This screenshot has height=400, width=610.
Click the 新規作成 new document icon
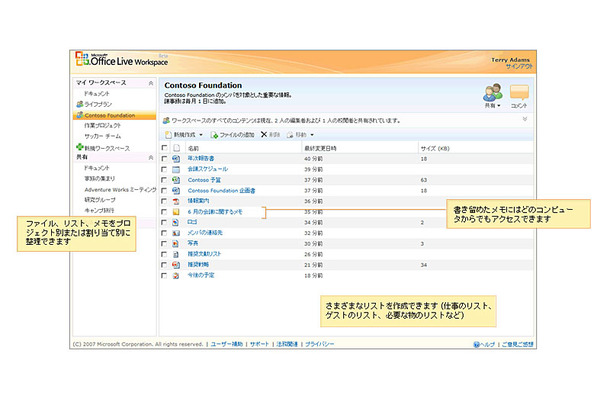[x=168, y=135]
